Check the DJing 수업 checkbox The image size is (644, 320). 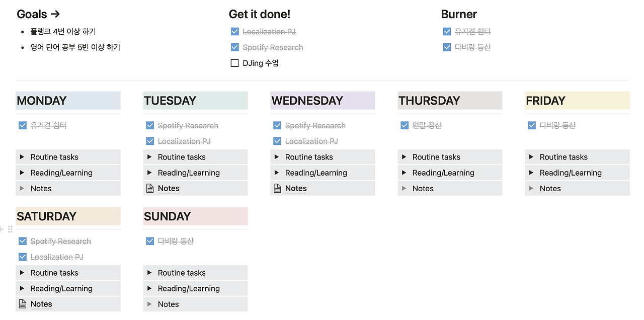(234, 63)
